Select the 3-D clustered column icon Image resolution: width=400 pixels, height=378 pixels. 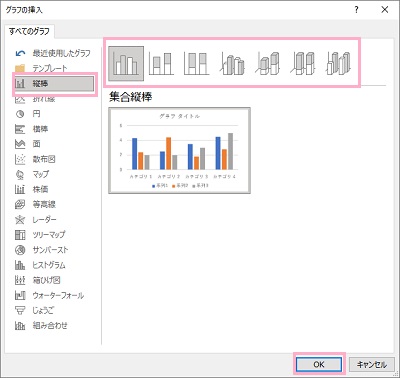coord(232,64)
